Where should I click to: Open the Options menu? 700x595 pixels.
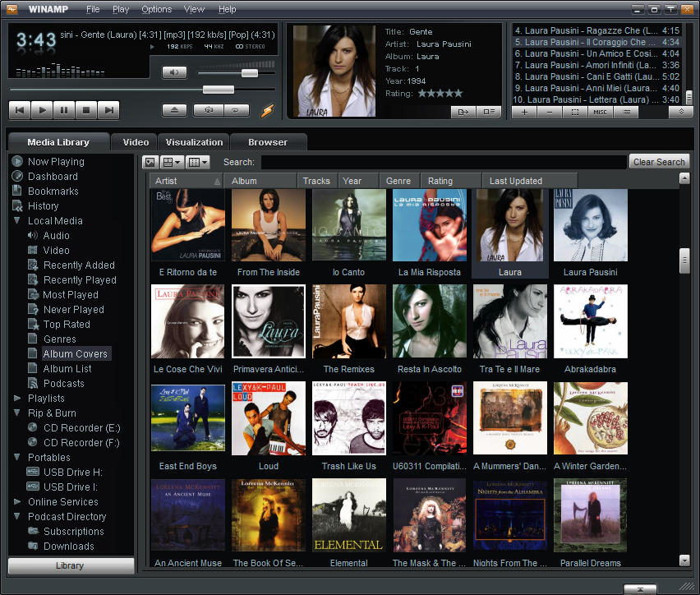point(156,9)
